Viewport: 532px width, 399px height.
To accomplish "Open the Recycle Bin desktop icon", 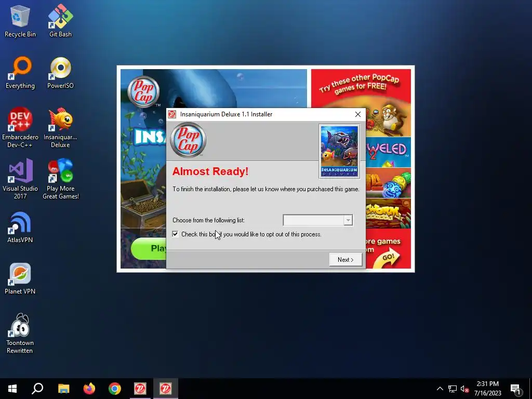I will pyautogui.click(x=20, y=20).
